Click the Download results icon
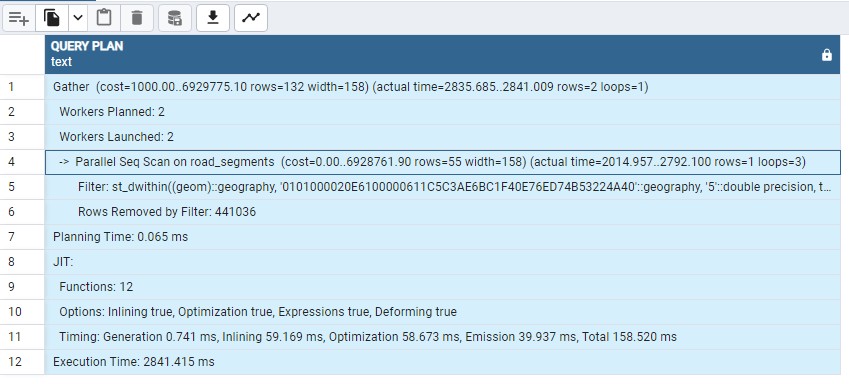The image size is (849, 384). (213, 18)
